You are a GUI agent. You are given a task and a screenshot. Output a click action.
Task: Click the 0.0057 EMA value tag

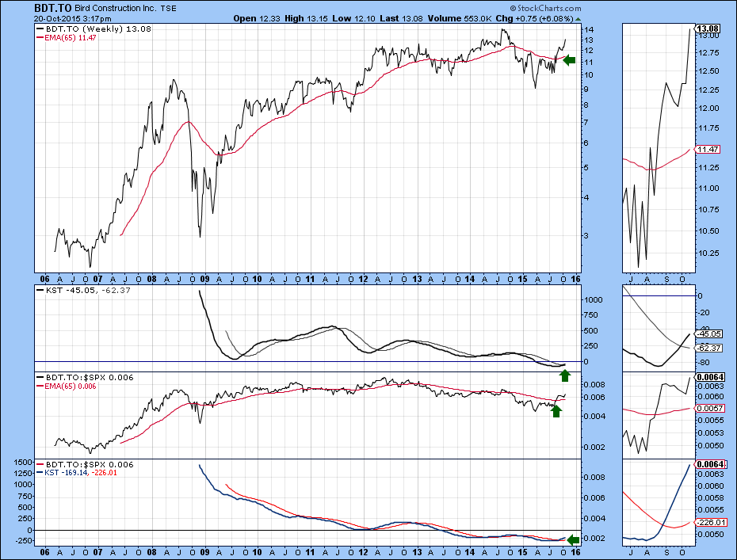[x=710, y=408]
